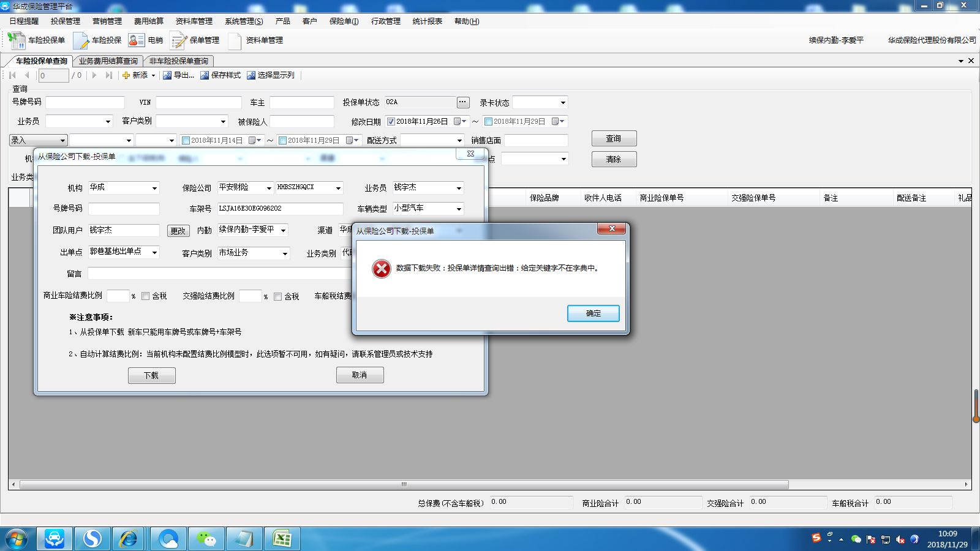This screenshot has height=551, width=980.
Task: Go to last record navigation arrow
Action: (x=109, y=75)
